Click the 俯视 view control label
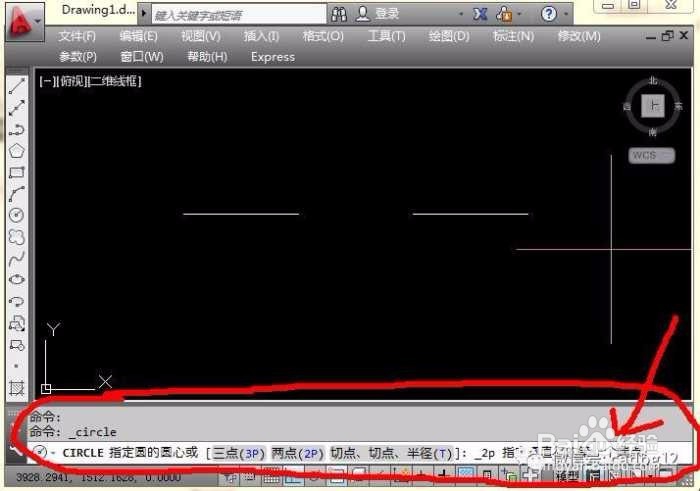 point(71,82)
